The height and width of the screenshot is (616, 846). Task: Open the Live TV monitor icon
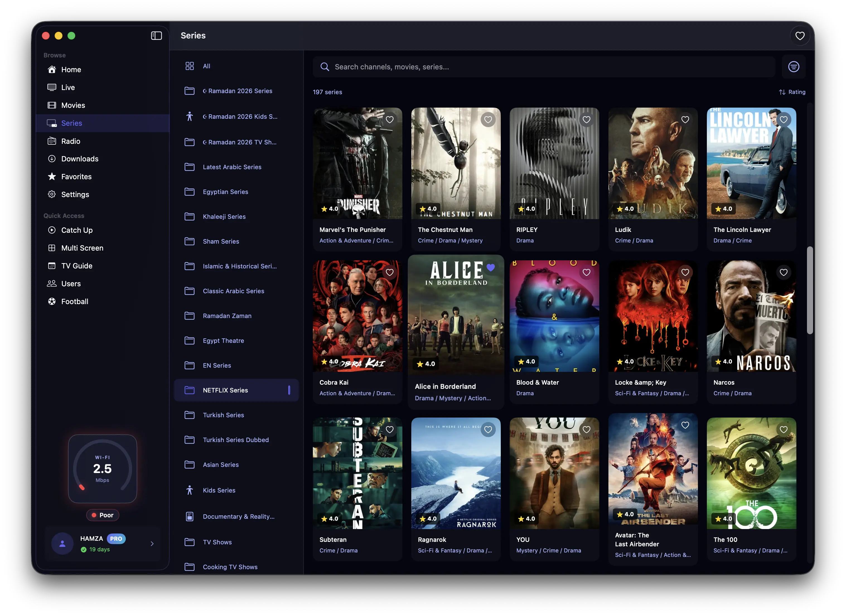[x=52, y=87]
